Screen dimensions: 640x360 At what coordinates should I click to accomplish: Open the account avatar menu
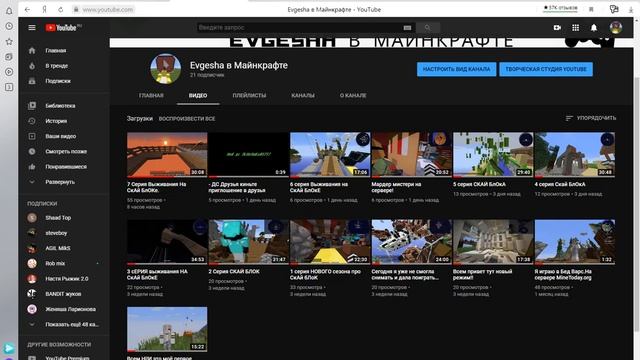(616, 27)
